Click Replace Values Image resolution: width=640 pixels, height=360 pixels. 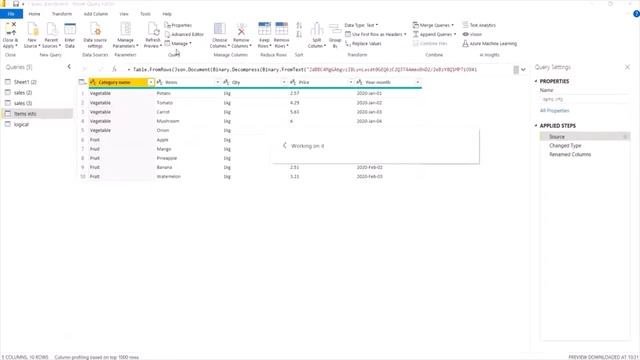click(x=363, y=43)
